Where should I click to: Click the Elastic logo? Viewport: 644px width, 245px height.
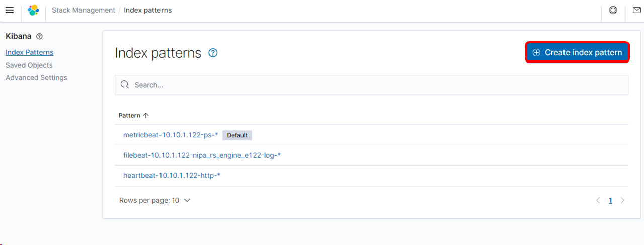coord(33,10)
